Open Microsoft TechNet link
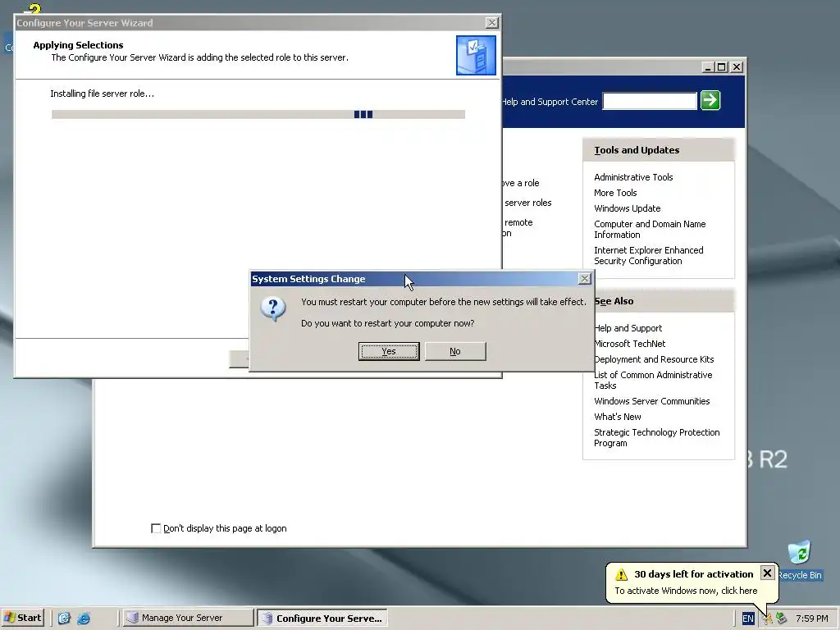 point(629,344)
